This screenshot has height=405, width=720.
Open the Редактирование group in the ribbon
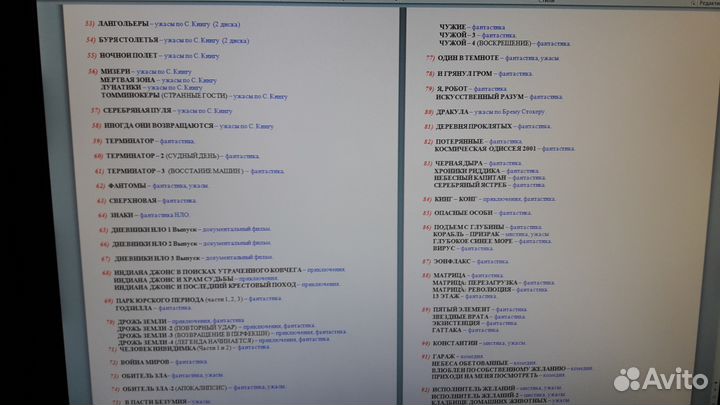[x=703, y=3]
